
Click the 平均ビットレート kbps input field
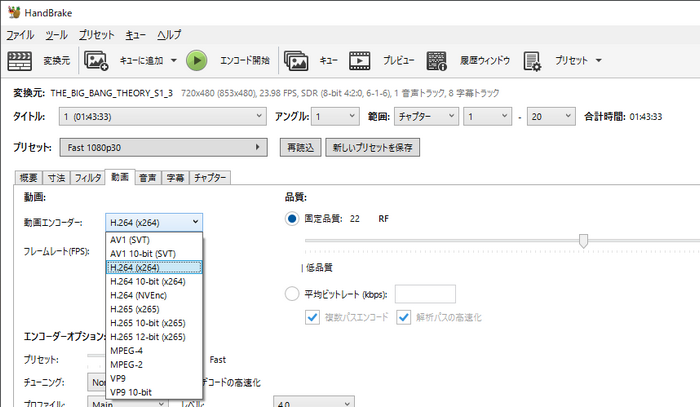point(425,294)
